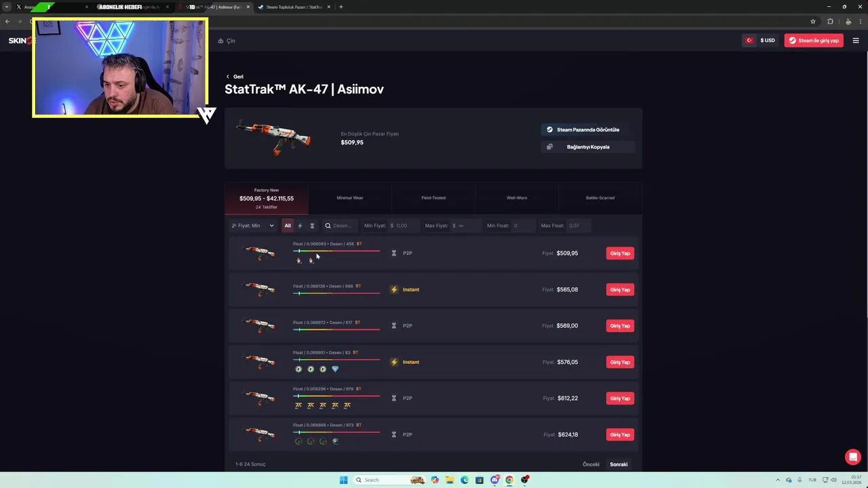Image resolution: width=868 pixels, height=488 pixels.
Task: Click Giriş Yap on the $569,00 listing
Action: tap(620, 326)
